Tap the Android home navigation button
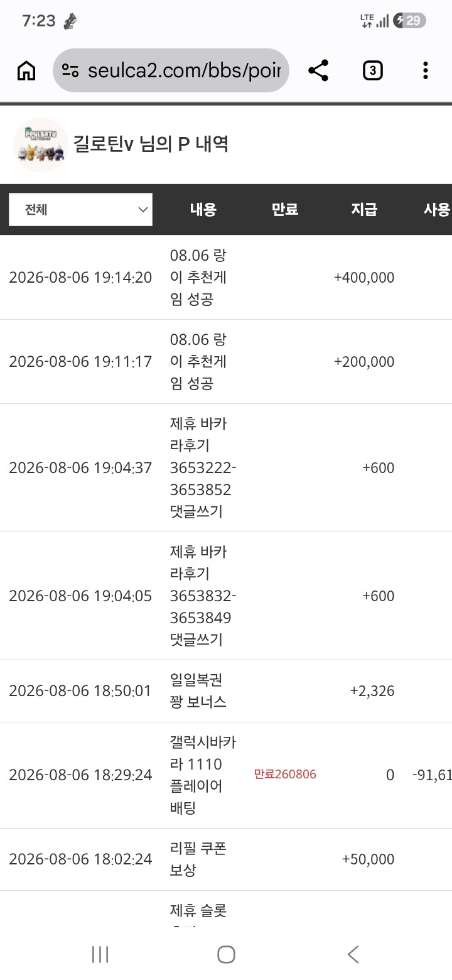Viewport: 452px width, 980px height. pyautogui.click(x=226, y=955)
